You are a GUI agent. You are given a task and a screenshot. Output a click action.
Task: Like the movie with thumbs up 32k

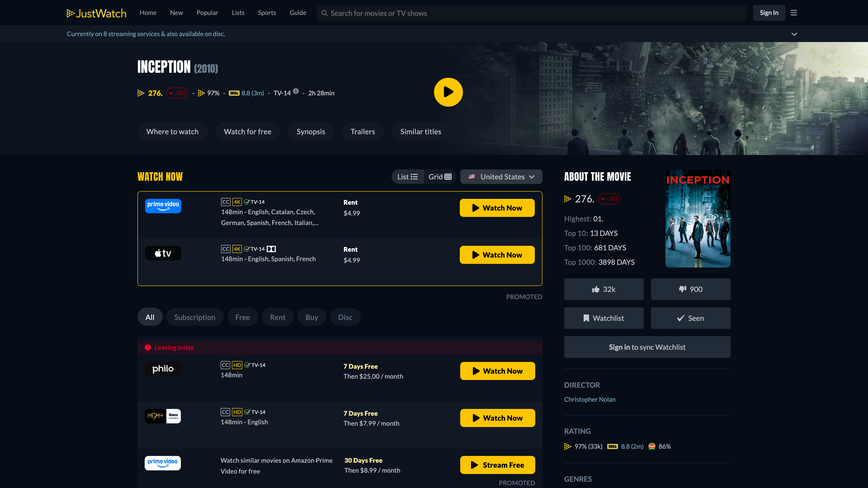(x=604, y=289)
